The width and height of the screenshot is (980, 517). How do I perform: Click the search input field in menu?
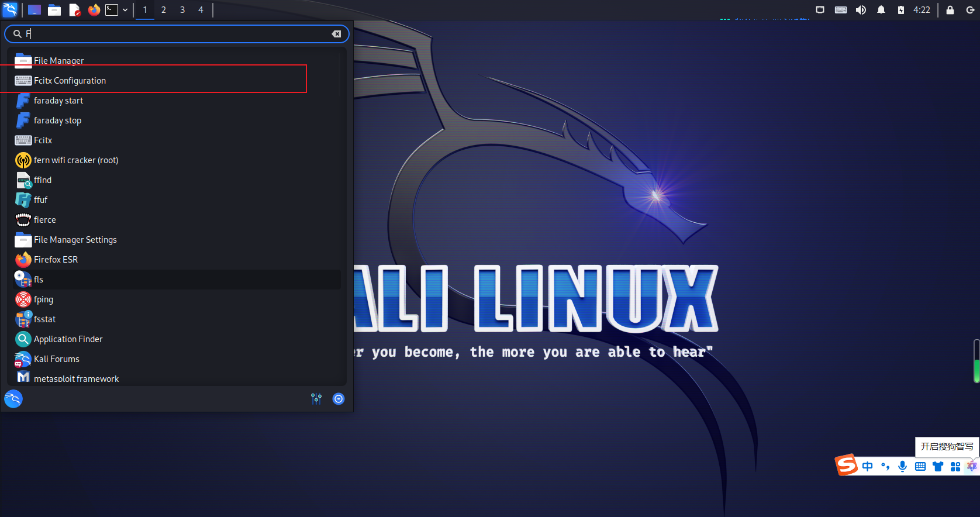(x=175, y=34)
